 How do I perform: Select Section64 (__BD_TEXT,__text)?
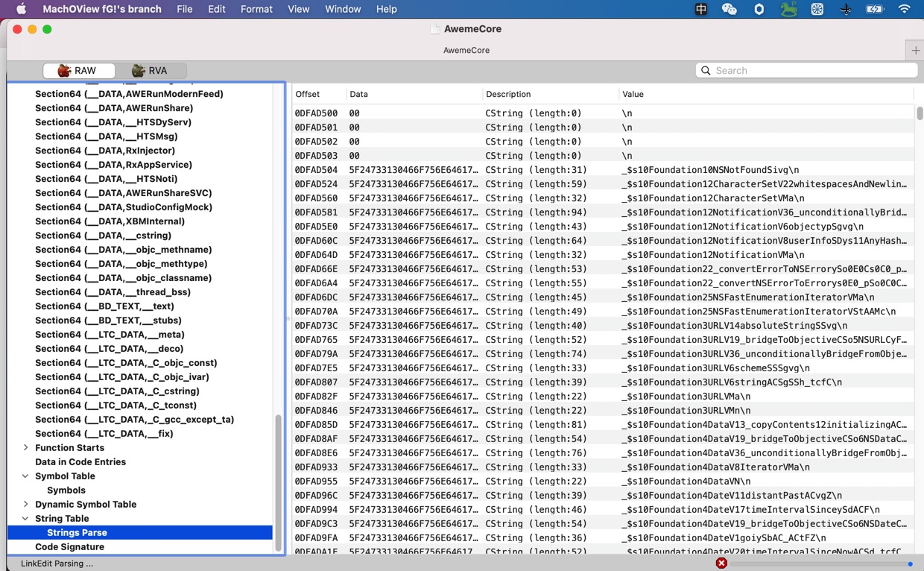point(104,306)
